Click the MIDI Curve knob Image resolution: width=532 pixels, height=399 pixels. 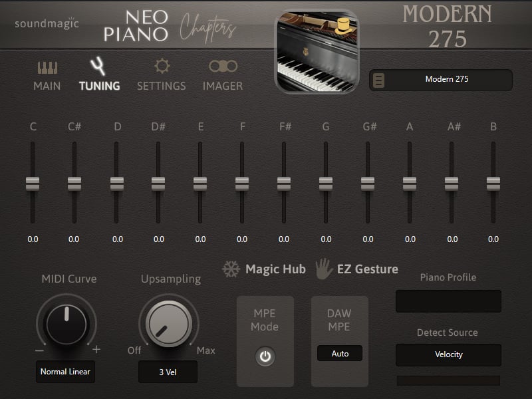pyautogui.click(x=66, y=324)
